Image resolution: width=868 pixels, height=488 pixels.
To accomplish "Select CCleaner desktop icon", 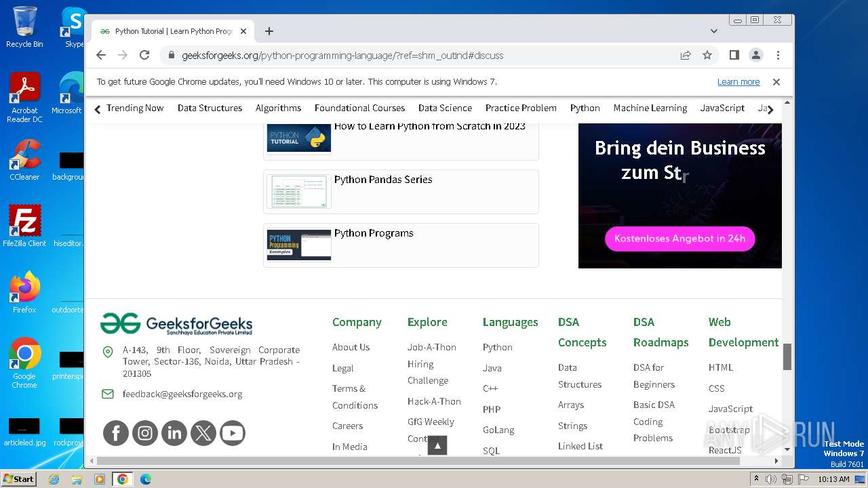I will pyautogui.click(x=24, y=160).
